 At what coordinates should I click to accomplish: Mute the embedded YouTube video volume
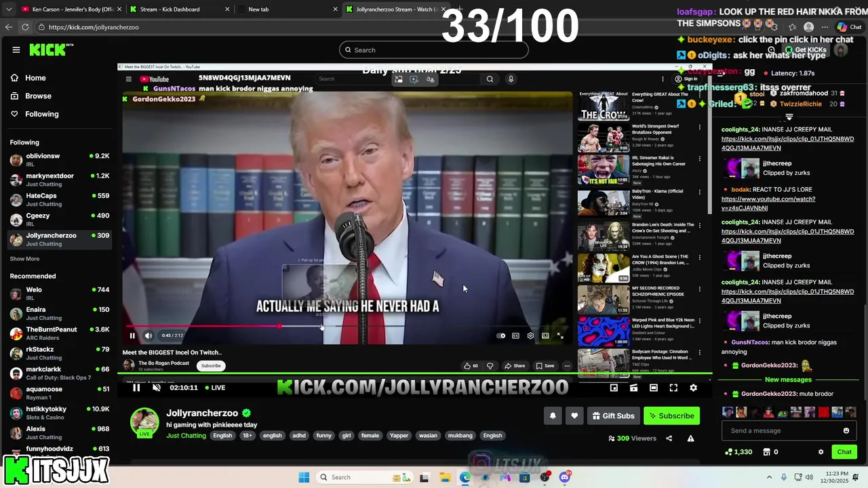click(149, 335)
